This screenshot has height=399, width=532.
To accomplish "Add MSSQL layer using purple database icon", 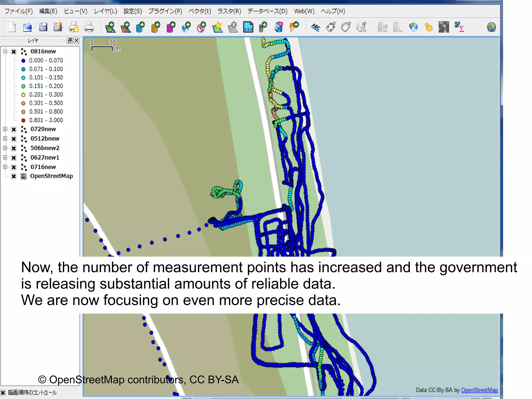I will (171, 27).
